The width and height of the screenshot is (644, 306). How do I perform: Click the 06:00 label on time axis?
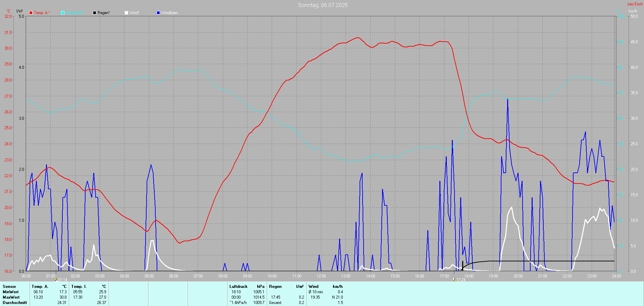(x=174, y=276)
